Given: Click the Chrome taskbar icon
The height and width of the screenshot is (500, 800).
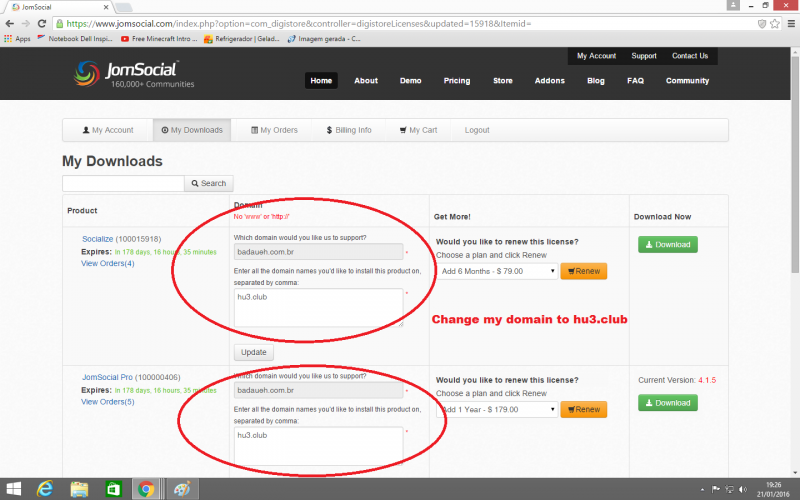Looking at the screenshot, I should pyautogui.click(x=146, y=489).
